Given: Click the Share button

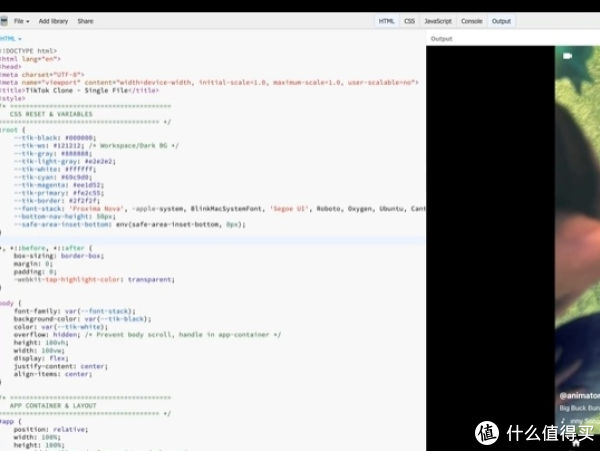Looking at the screenshot, I should pyautogui.click(x=85, y=20).
